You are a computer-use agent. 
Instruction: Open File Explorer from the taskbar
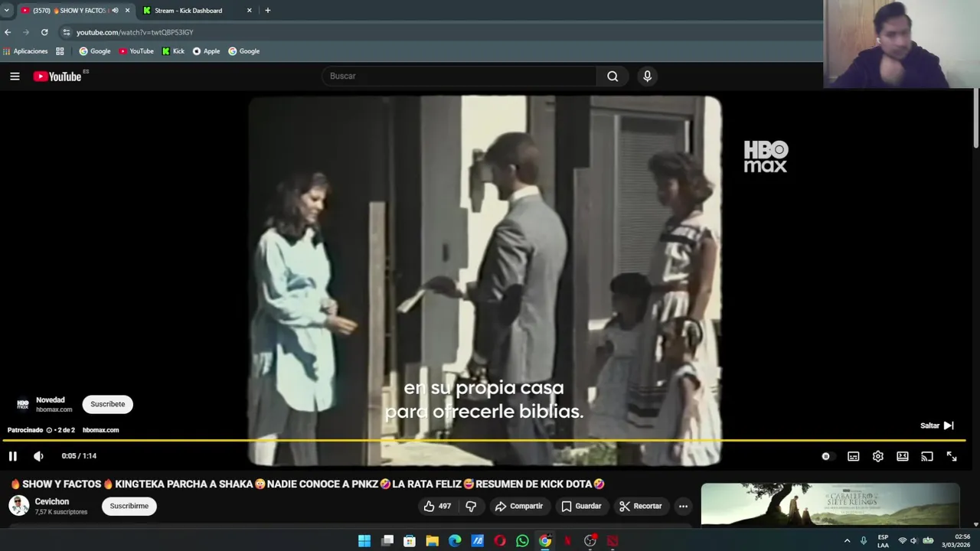coord(432,541)
